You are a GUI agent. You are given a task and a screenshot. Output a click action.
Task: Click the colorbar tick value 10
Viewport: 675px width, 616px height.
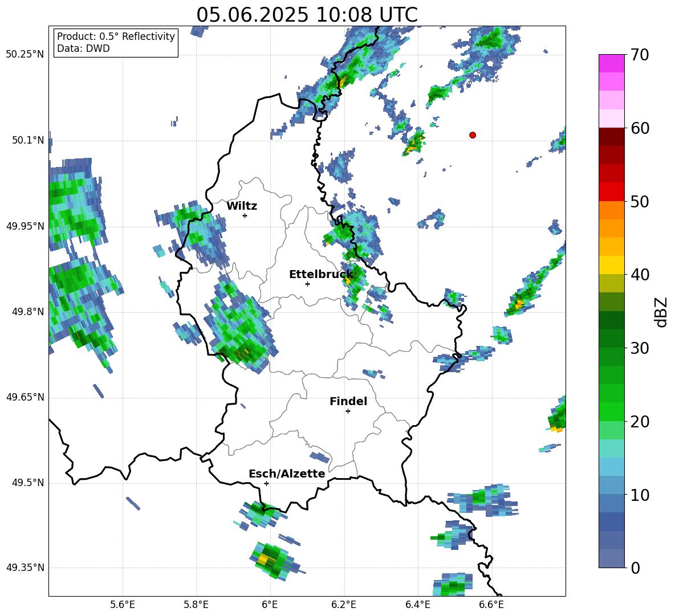[640, 495]
